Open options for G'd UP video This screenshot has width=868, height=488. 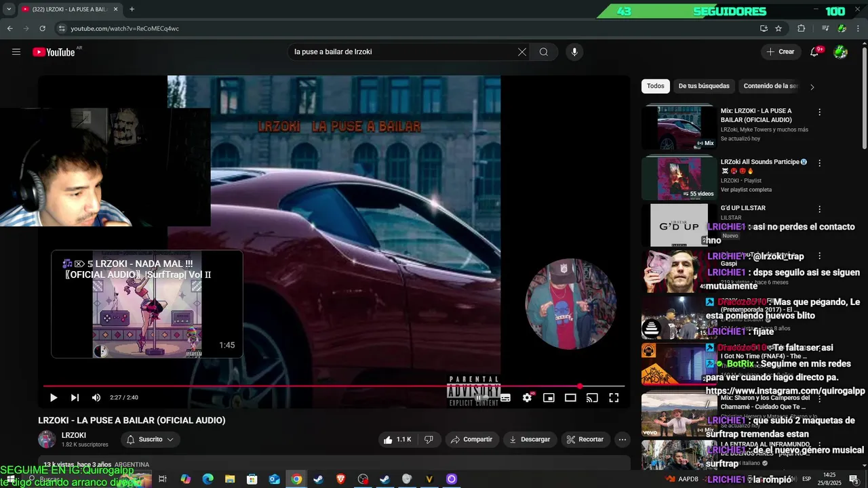tap(819, 209)
